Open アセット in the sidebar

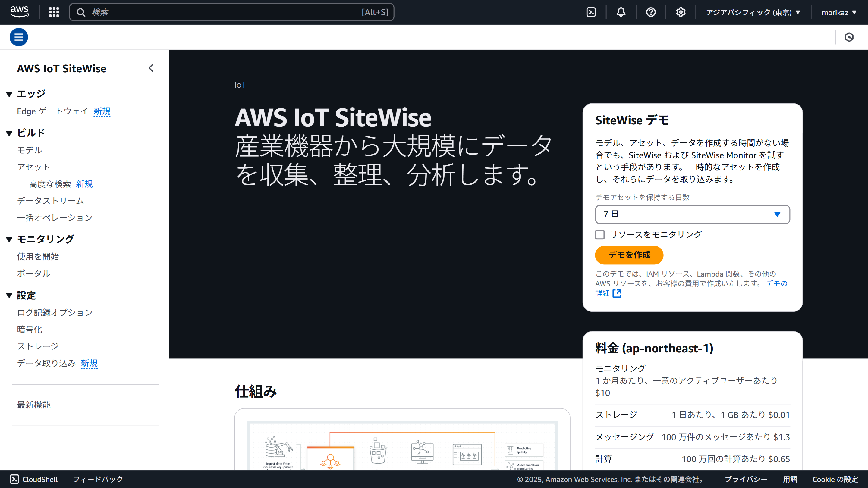34,167
